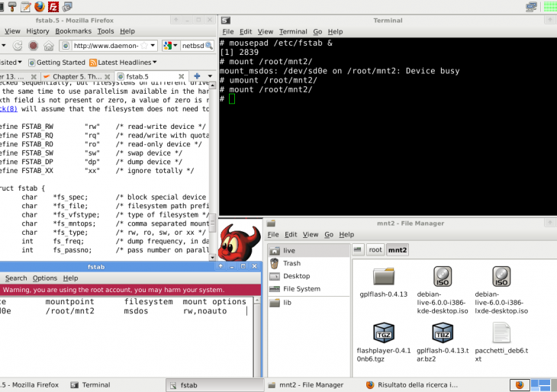Select Trash in the file manager sidebar

click(291, 263)
